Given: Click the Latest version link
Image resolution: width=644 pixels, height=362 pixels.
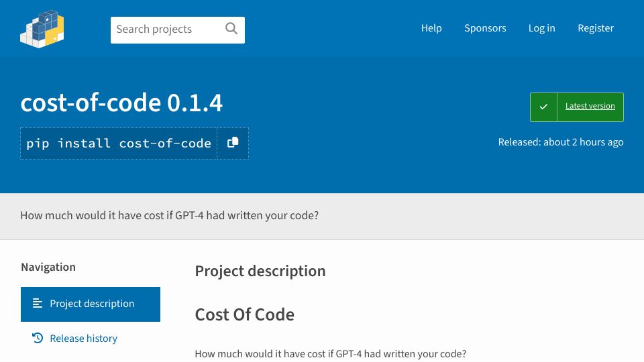Looking at the screenshot, I should click(x=590, y=106).
